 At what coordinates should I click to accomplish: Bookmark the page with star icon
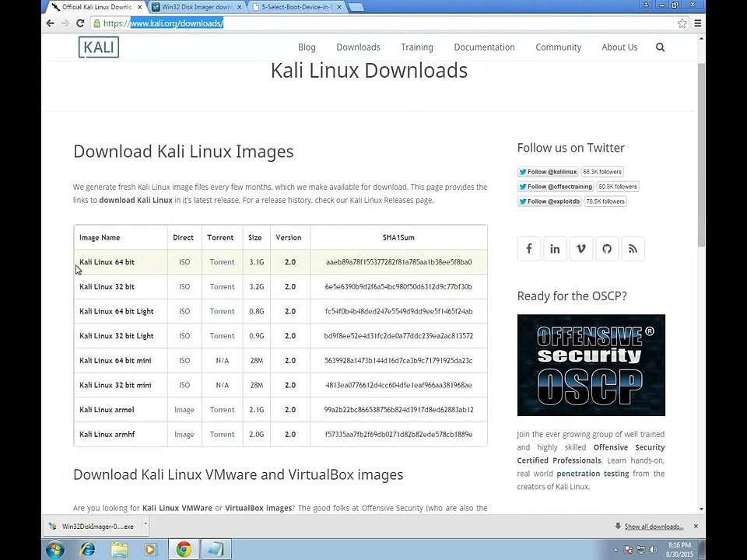click(682, 23)
